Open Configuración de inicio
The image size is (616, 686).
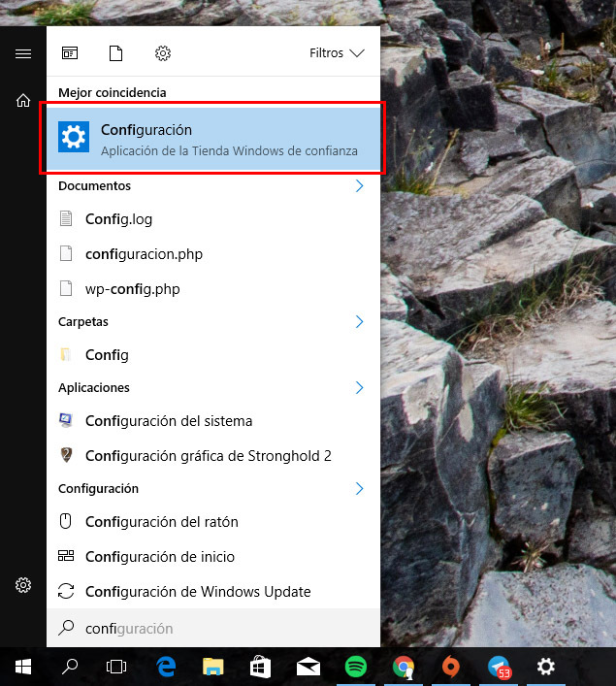(x=213, y=557)
